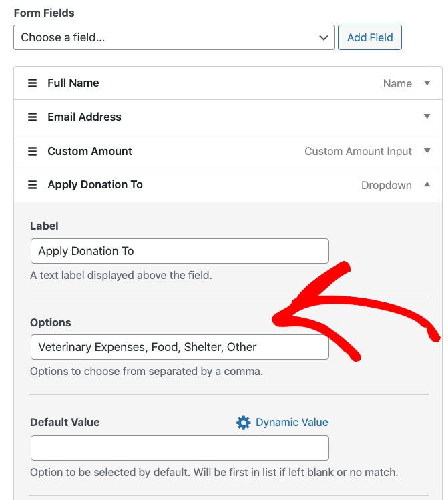Select the Custom Amount field row title
The width and height of the screenshot is (448, 500).
click(89, 152)
